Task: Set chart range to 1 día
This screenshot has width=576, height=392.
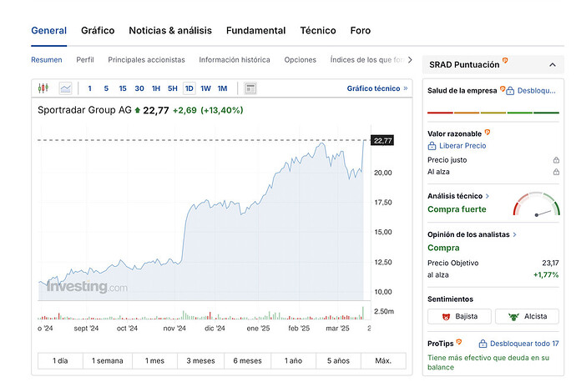Action: 60,361
